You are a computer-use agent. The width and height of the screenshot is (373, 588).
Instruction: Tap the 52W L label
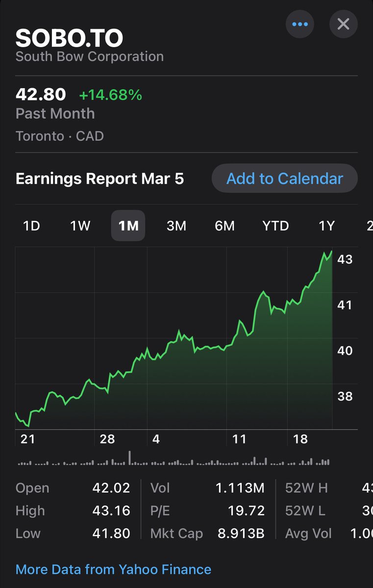click(305, 511)
